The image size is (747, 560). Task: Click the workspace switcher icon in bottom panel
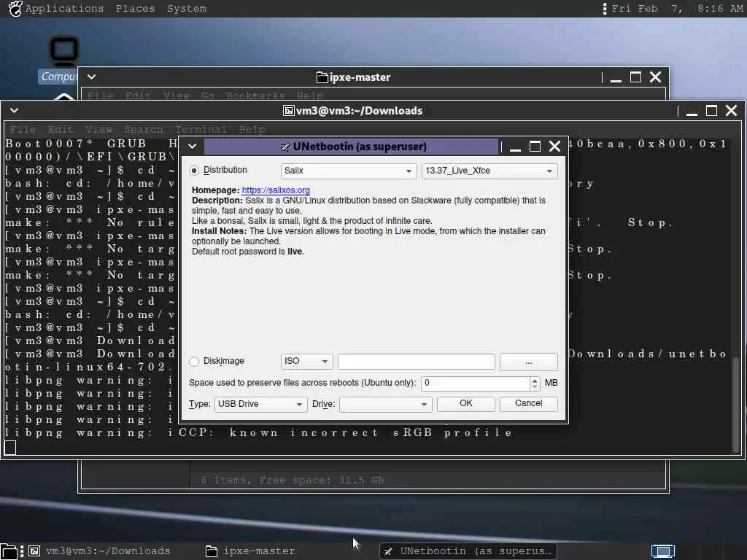(663, 551)
